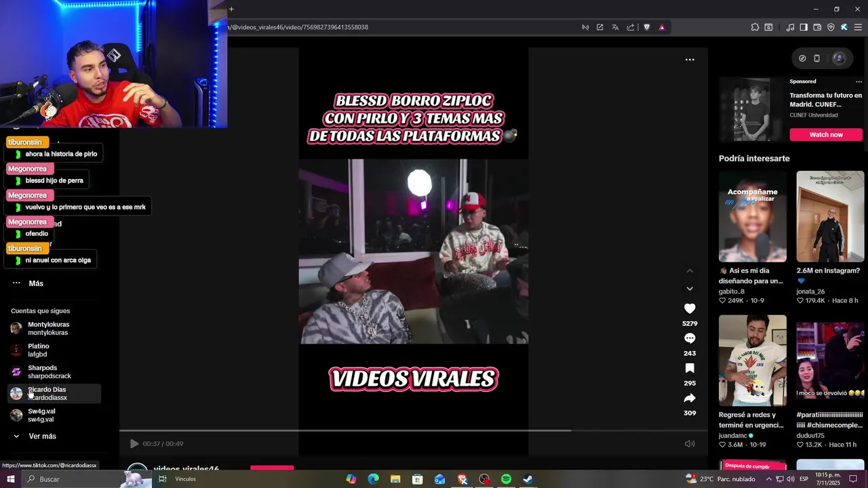
Task: Open Ricardo Dias account
Action: click(54, 394)
